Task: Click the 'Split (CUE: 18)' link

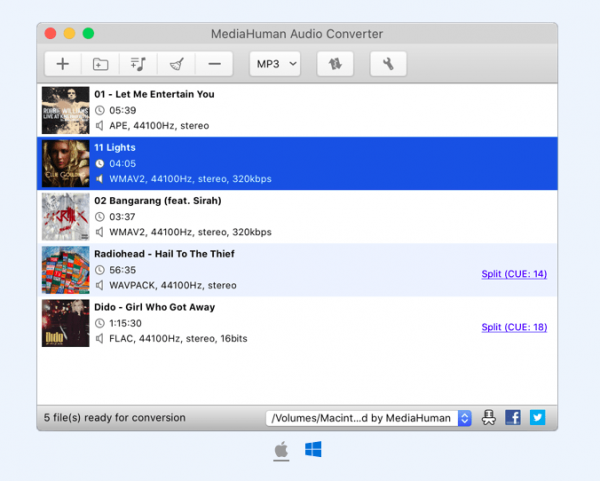Action: (514, 327)
